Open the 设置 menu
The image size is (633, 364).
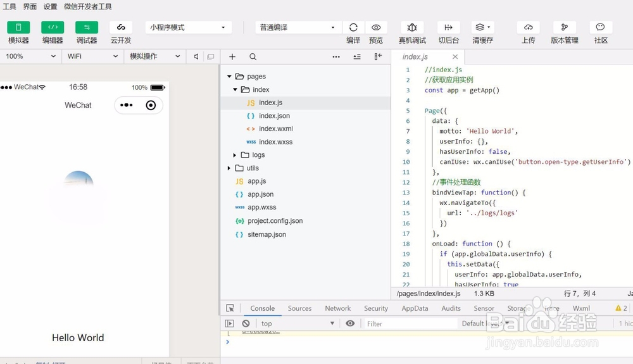(x=51, y=6)
